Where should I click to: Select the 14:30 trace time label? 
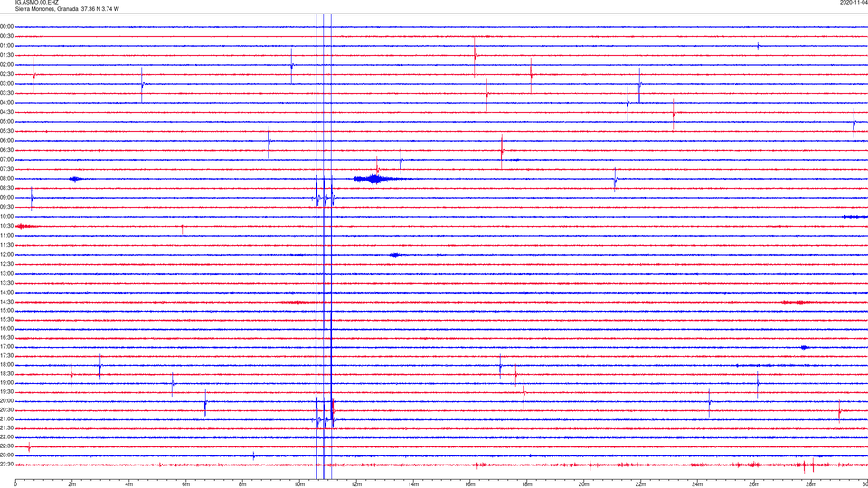[x=6, y=302]
